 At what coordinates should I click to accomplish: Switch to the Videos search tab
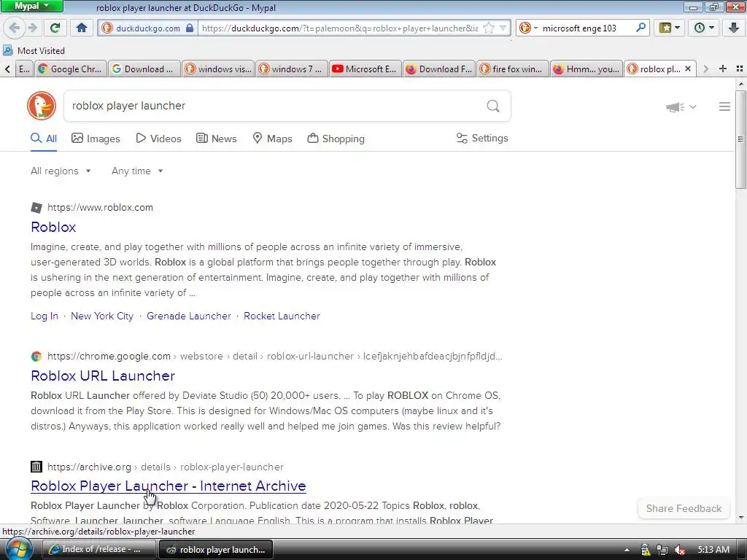click(x=158, y=139)
